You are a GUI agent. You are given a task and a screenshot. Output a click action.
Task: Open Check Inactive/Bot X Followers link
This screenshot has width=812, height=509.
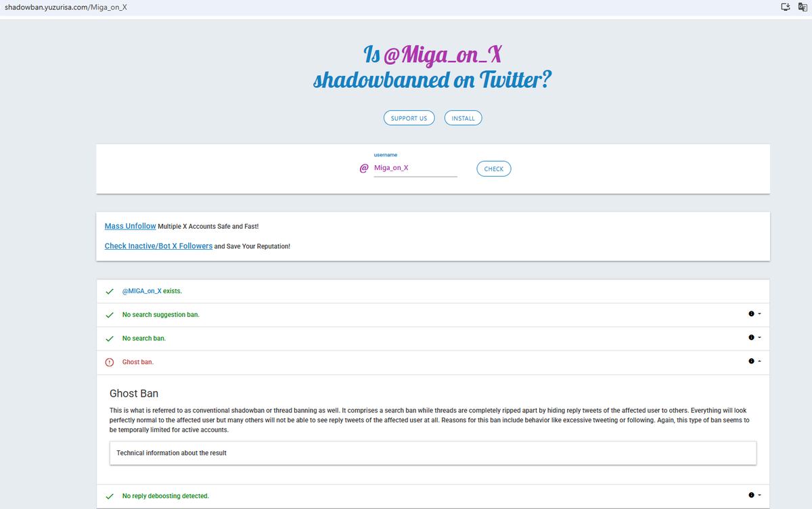pyautogui.click(x=158, y=246)
